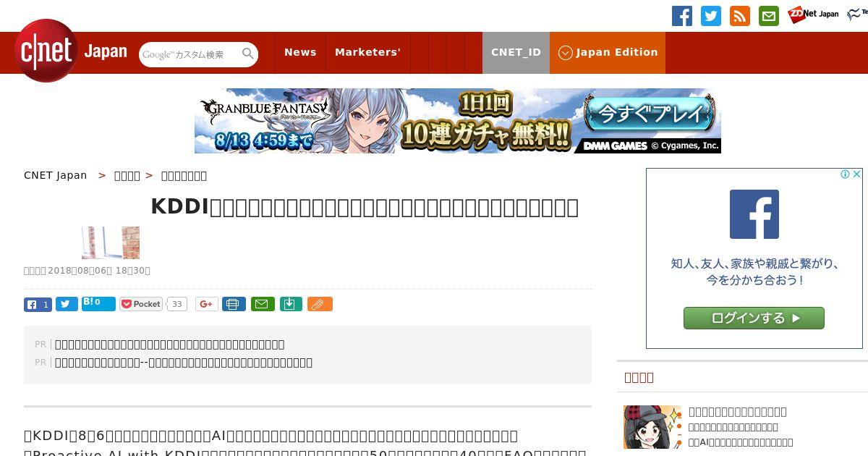
Task: Click the teal download/save icon
Action: coord(290,304)
